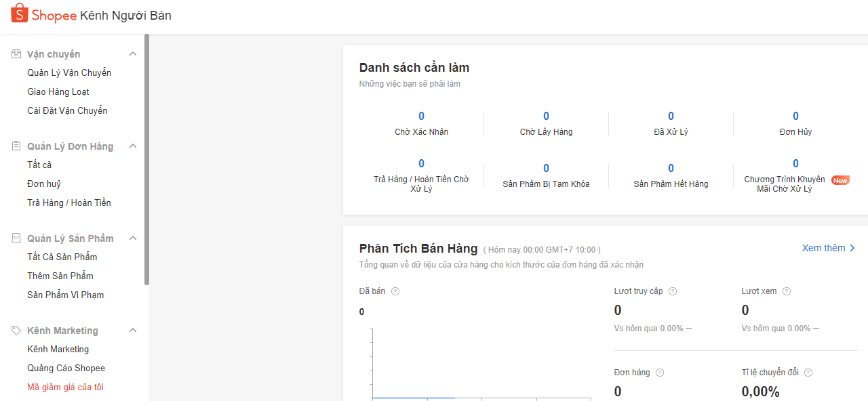868x401 pixels.
Task: Collapse the Kênh Marketing section chevron
Action: click(133, 331)
